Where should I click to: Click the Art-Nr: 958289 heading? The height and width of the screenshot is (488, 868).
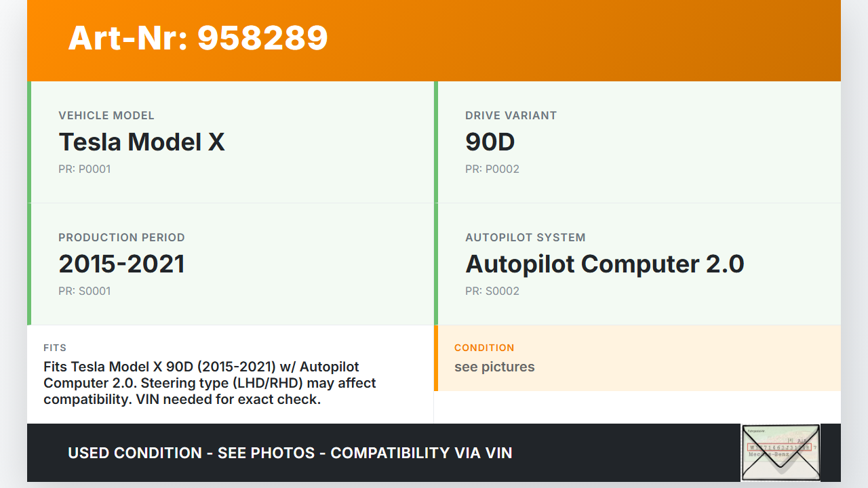coord(198,38)
